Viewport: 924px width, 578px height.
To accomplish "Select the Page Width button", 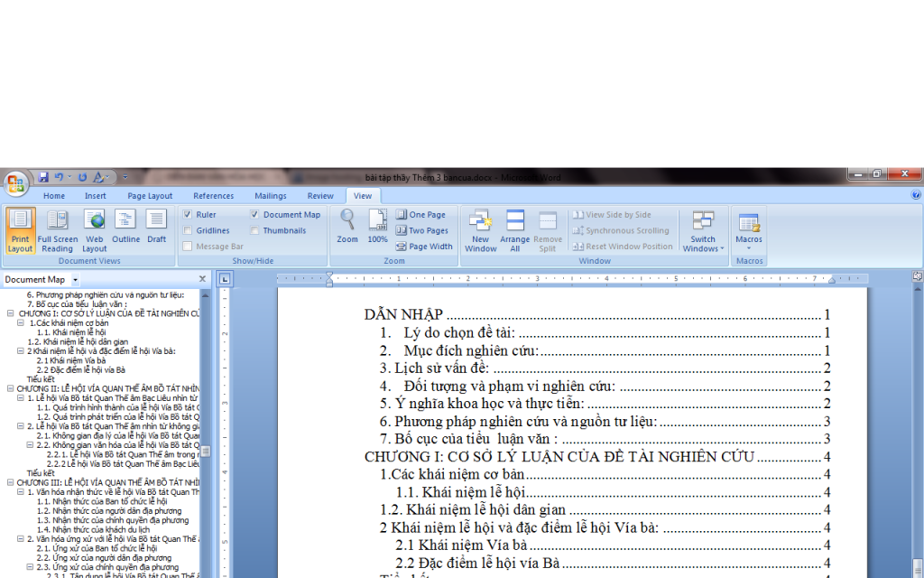I will point(424,247).
